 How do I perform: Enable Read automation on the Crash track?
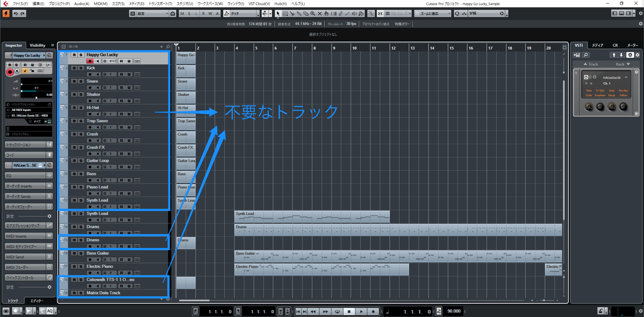pos(122,141)
